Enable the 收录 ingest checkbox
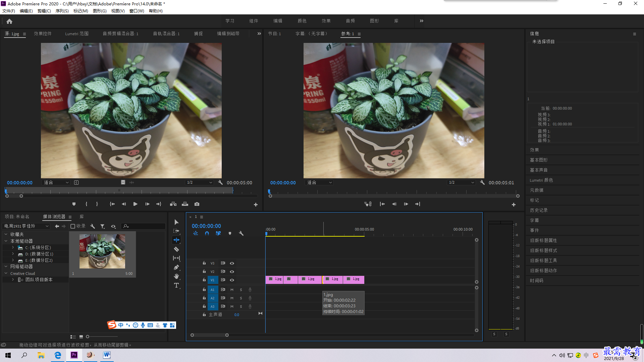 [x=73, y=226]
